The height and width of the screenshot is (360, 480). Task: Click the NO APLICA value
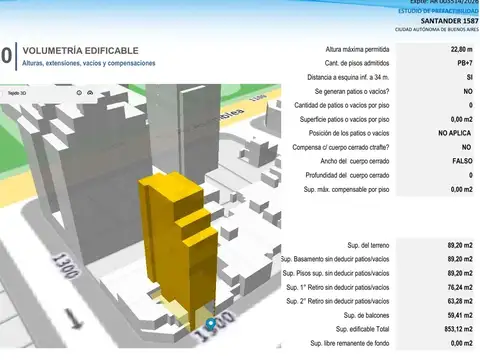pos(455,133)
